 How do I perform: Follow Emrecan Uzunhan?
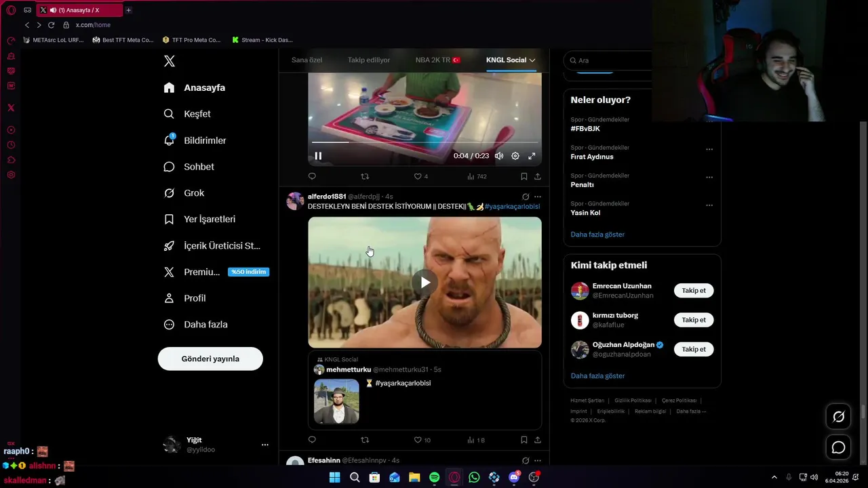[x=694, y=291]
